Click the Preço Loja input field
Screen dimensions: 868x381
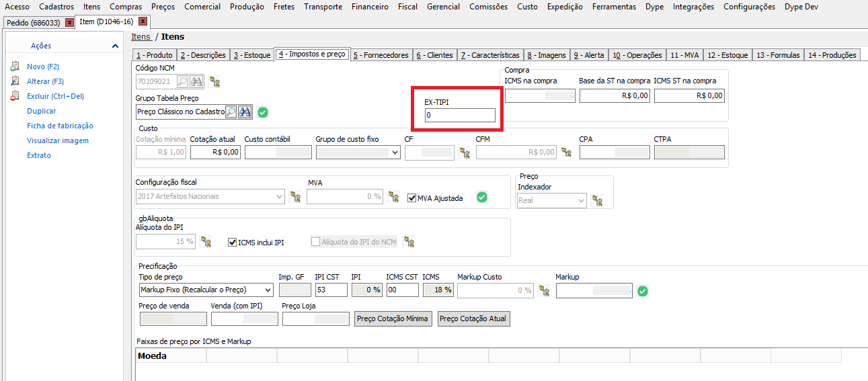(316, 319)
